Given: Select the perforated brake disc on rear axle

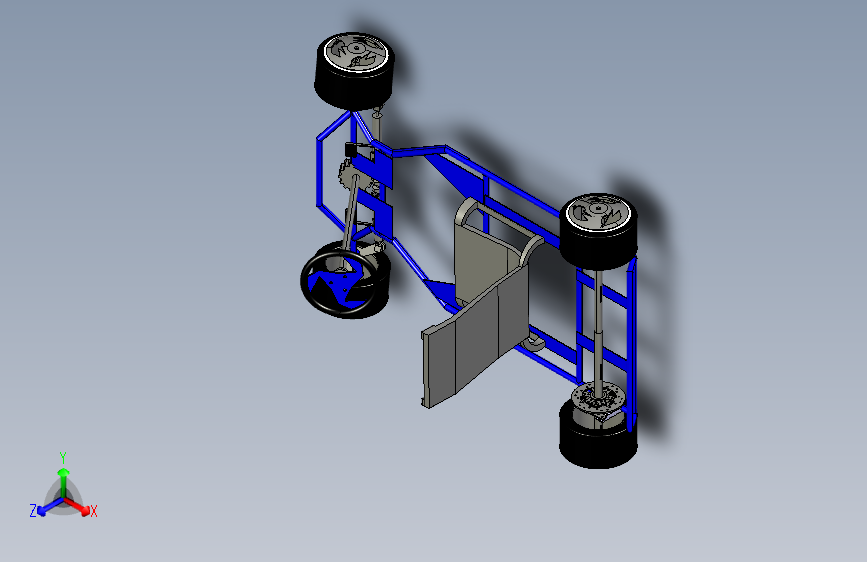Looking at the screenshot, I should point(599,397).
